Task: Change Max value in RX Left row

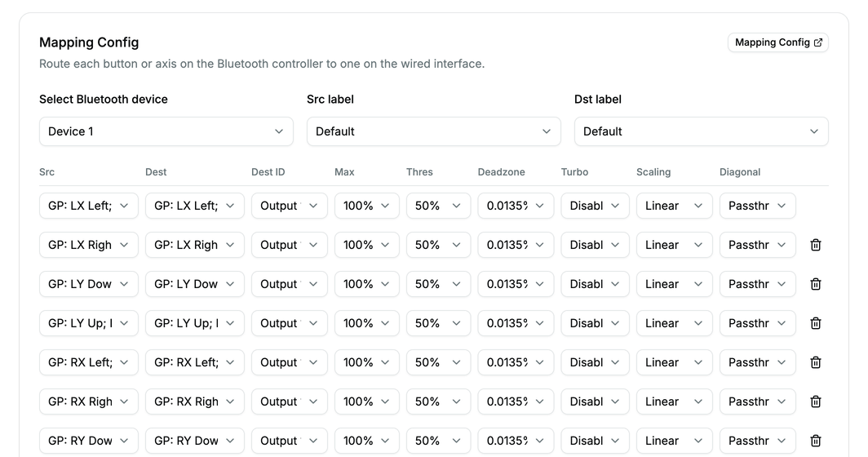Action: [367, 362]
